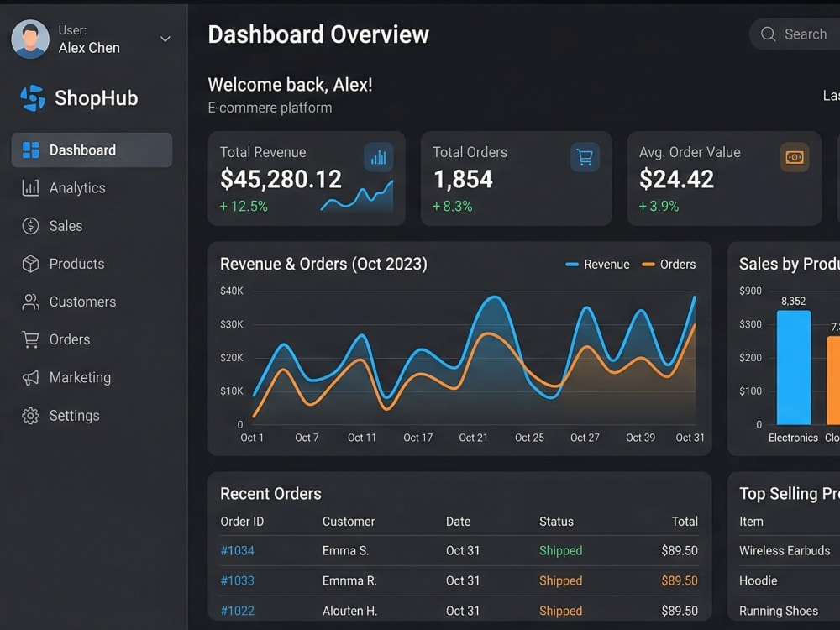
Task: Expand the user account dropdown chevron
Action: point(165,39)
